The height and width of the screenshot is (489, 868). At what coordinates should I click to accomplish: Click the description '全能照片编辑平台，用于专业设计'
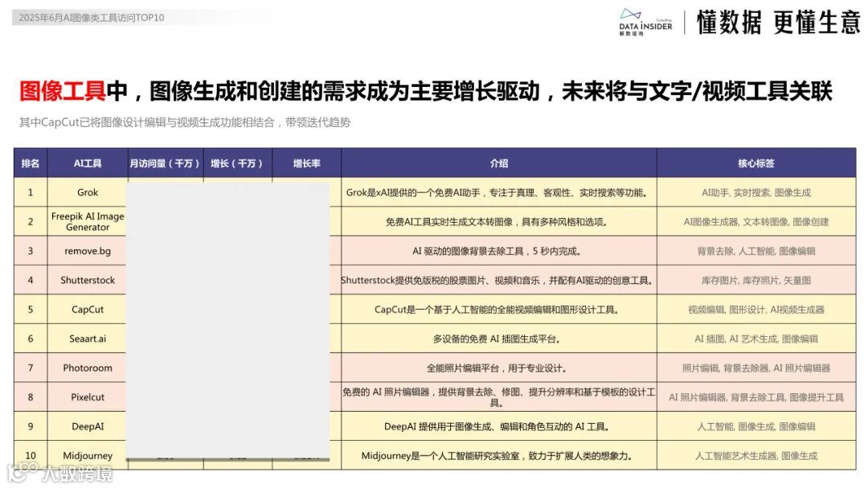(x=497, y=368)
